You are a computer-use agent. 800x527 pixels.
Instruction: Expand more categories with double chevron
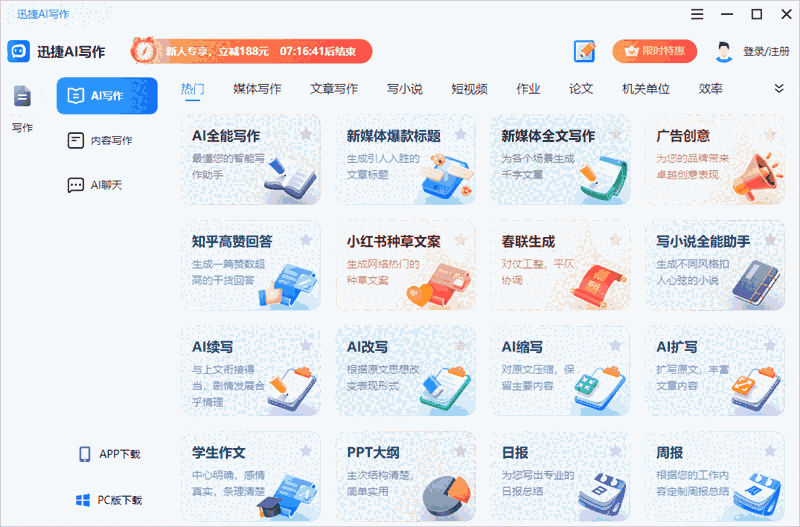pyautogui.click(x=779, y=88)
